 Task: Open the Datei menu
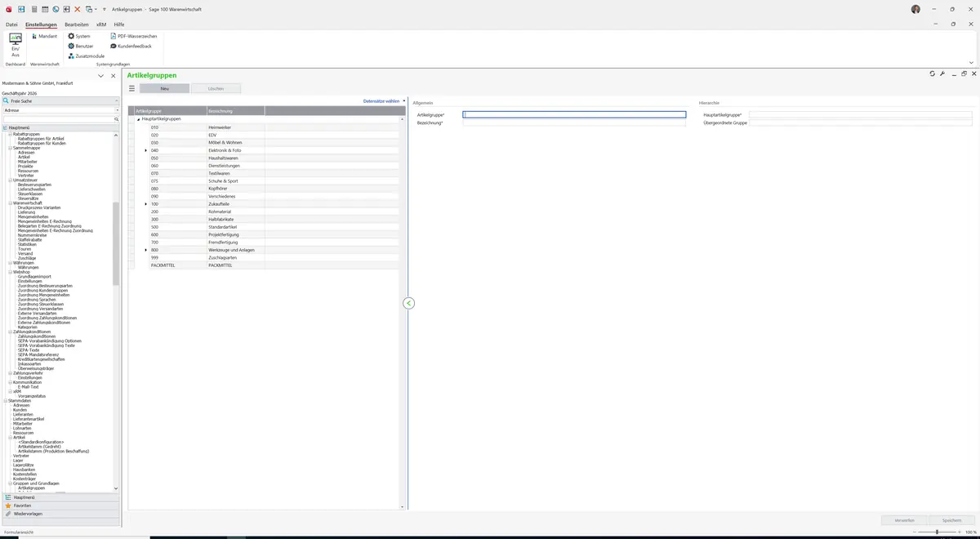(x=11, y=24)
